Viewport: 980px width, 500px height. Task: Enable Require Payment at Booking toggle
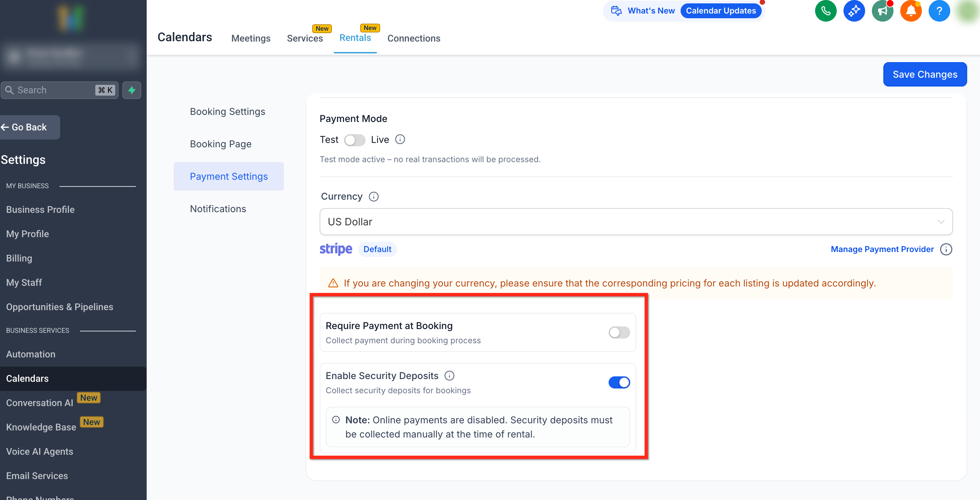coord(619,332)
